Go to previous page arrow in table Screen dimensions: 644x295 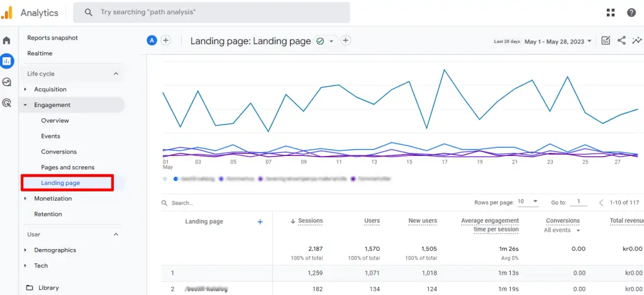[601, 203]
